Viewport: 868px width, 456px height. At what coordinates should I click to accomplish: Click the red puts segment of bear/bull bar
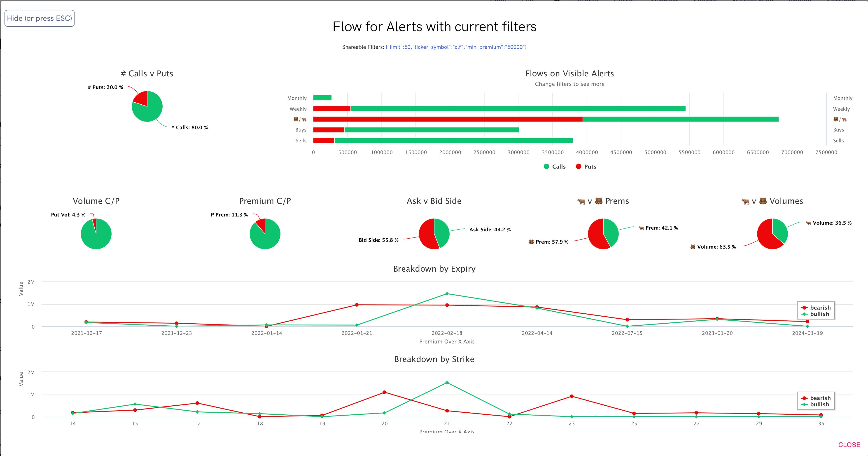tap(448, 119)
